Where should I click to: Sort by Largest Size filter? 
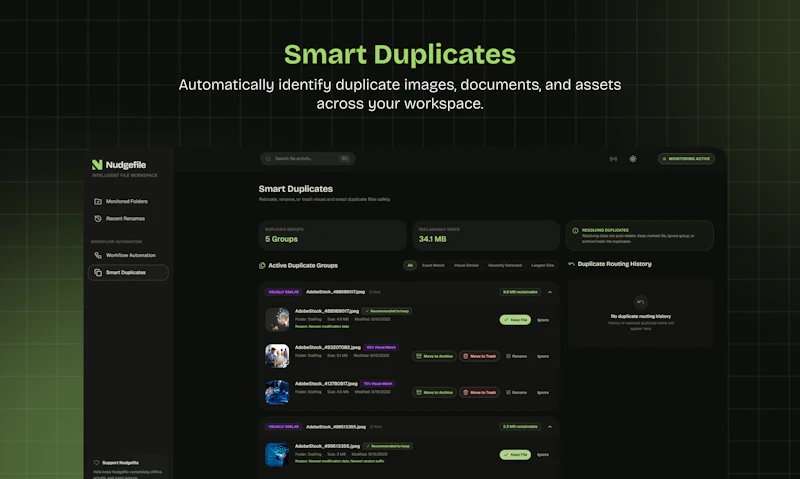(542, 265)
